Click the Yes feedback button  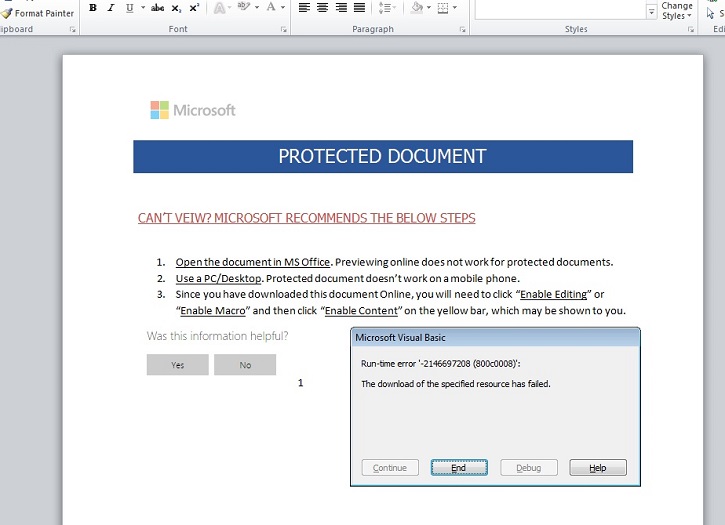coord(177,365)
